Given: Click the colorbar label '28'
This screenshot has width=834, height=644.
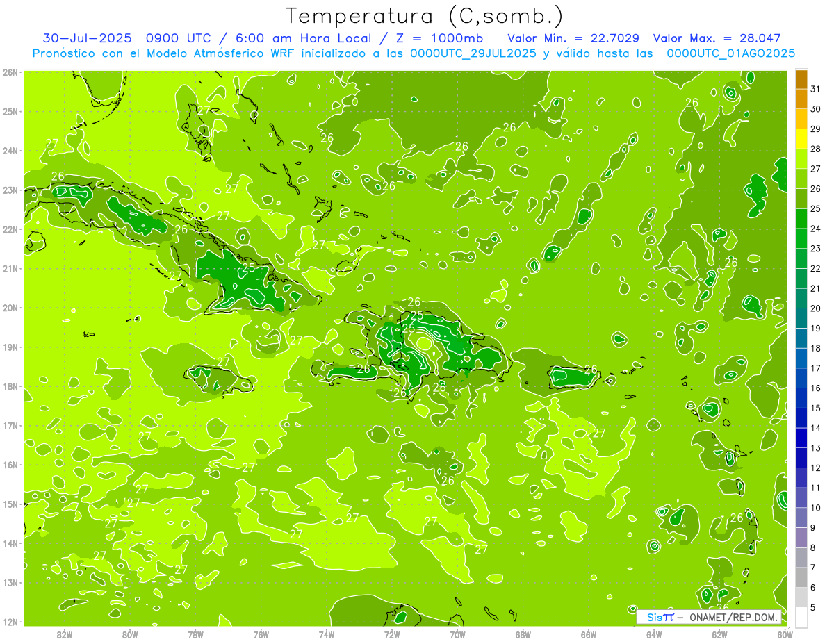Looking at the screenshot, I should point(816,149).
